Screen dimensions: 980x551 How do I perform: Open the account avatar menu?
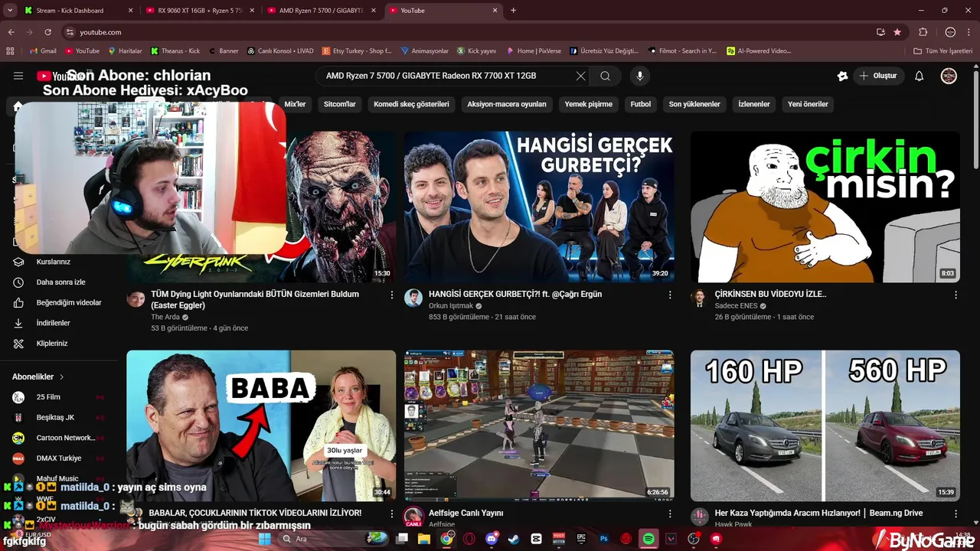(x=949, y=76)
